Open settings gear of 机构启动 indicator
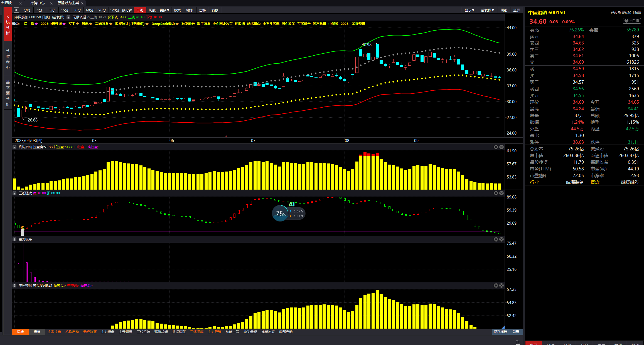 coord(496,147)
